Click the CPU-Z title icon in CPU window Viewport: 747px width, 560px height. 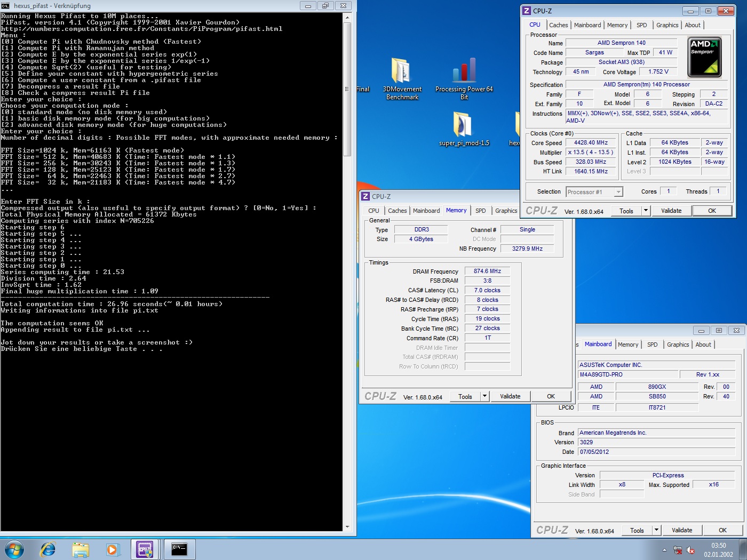tap(527, 11)
